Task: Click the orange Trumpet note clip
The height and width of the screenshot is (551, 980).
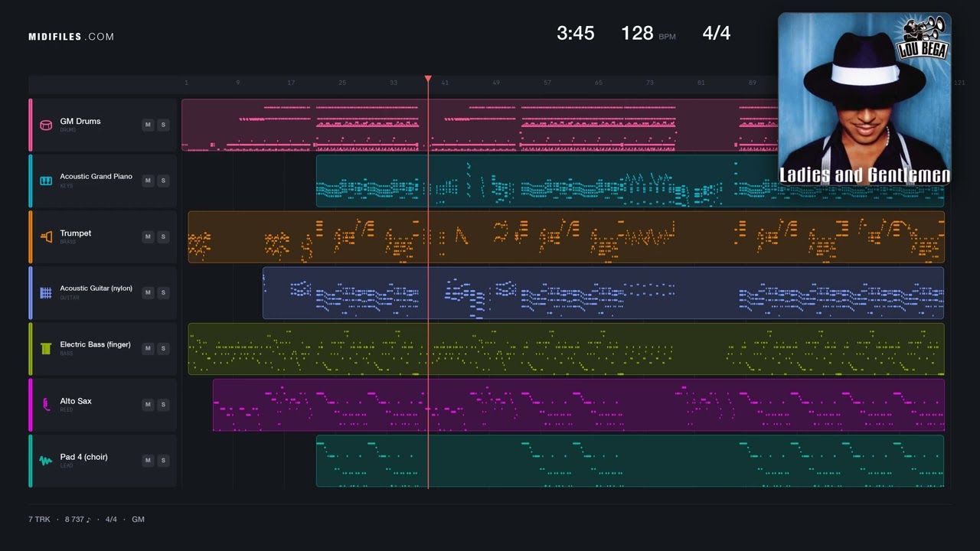Action: click(x=566, y=236)
